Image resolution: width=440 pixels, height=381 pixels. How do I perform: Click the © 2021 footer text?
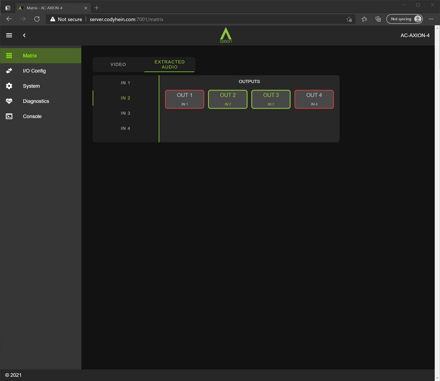click(x=13, y=375)
